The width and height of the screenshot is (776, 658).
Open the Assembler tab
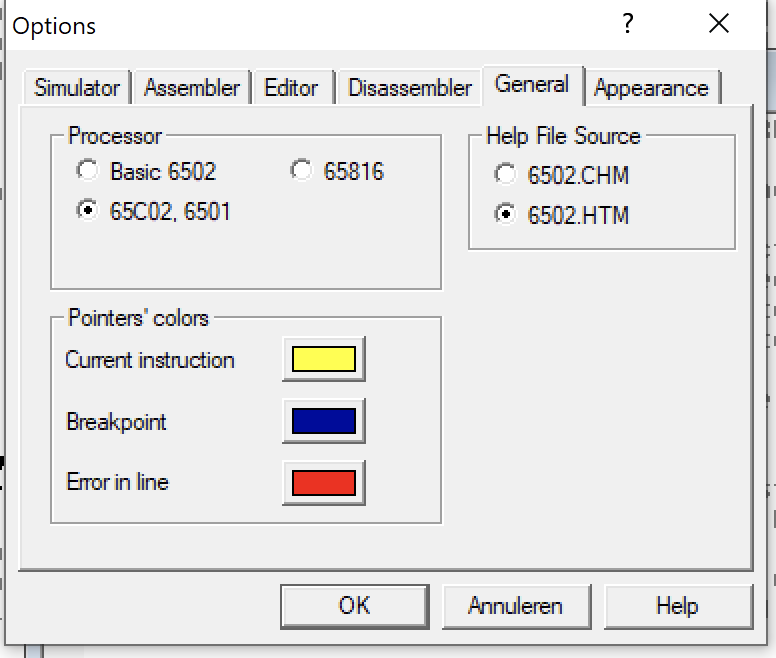191,88
